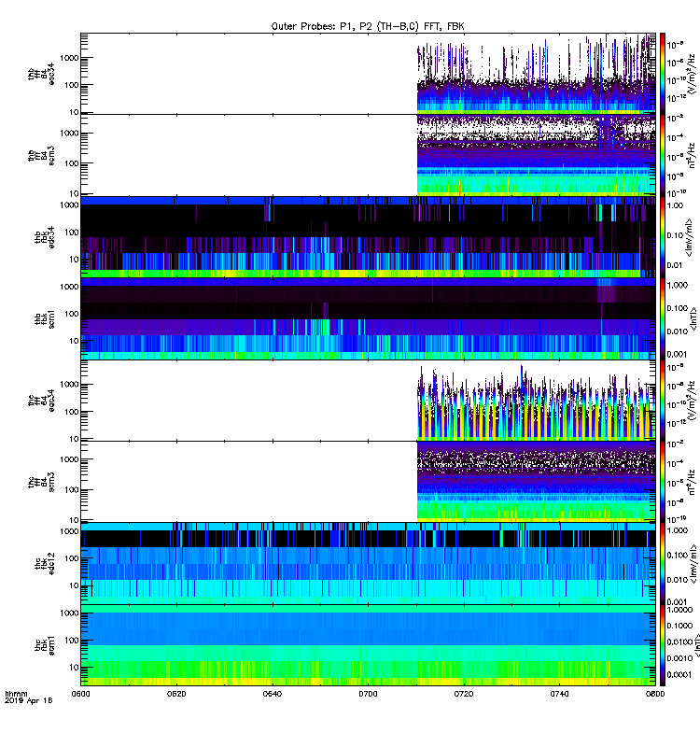700x747 pixels.
Task: Click inside the thc fbk edc12 spectrogram
Action: coord(368,564)
